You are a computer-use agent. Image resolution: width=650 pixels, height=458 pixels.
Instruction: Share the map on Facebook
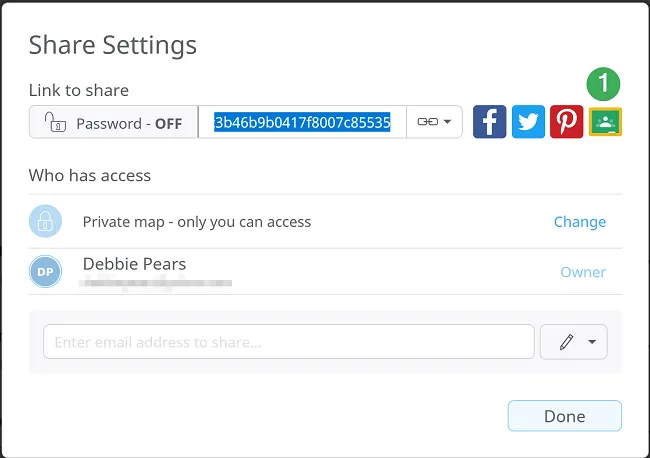click(489, 122)
